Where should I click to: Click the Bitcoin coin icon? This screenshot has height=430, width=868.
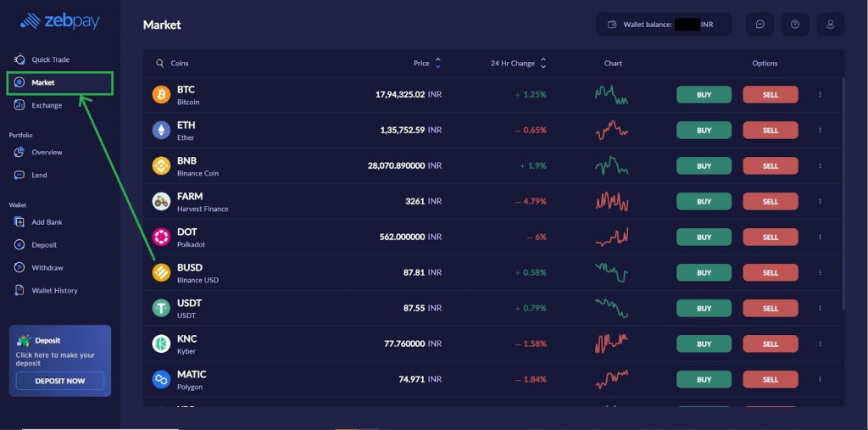161,95
